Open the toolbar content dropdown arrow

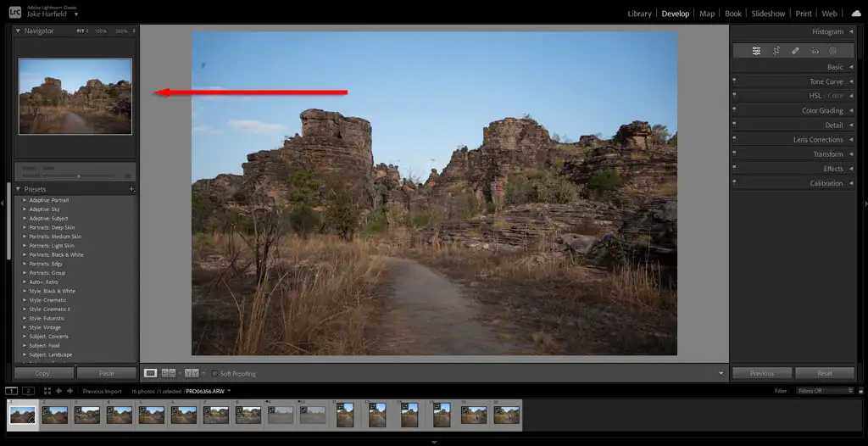721,373
